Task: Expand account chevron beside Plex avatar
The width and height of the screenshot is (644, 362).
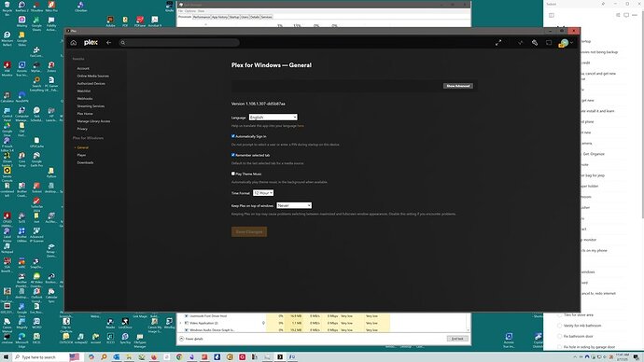Action: (x=571, y=43)
